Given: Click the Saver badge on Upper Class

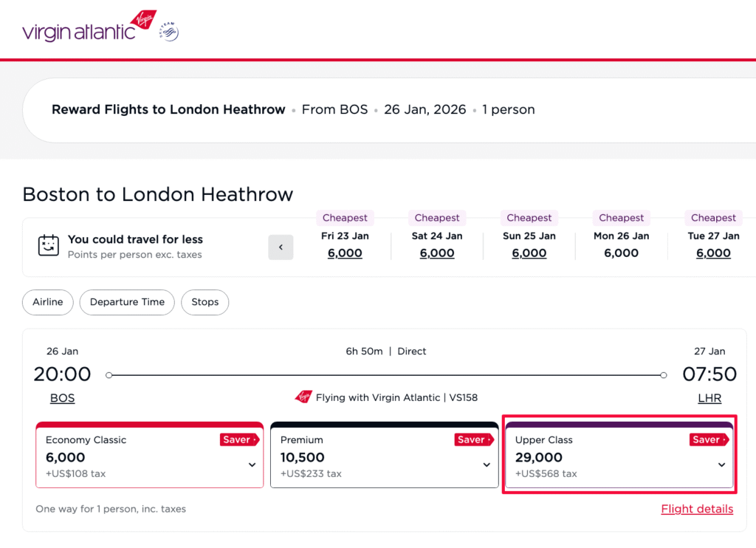Looking at the screenshot, I should [707, 439].
